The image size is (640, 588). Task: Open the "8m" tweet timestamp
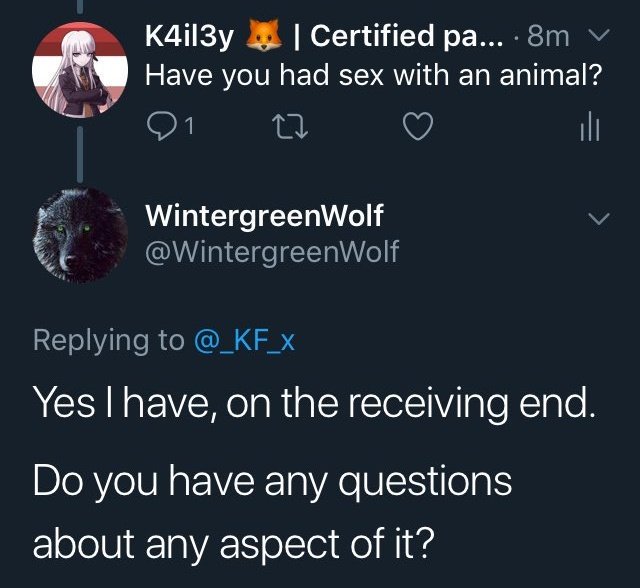coord(548,36)
